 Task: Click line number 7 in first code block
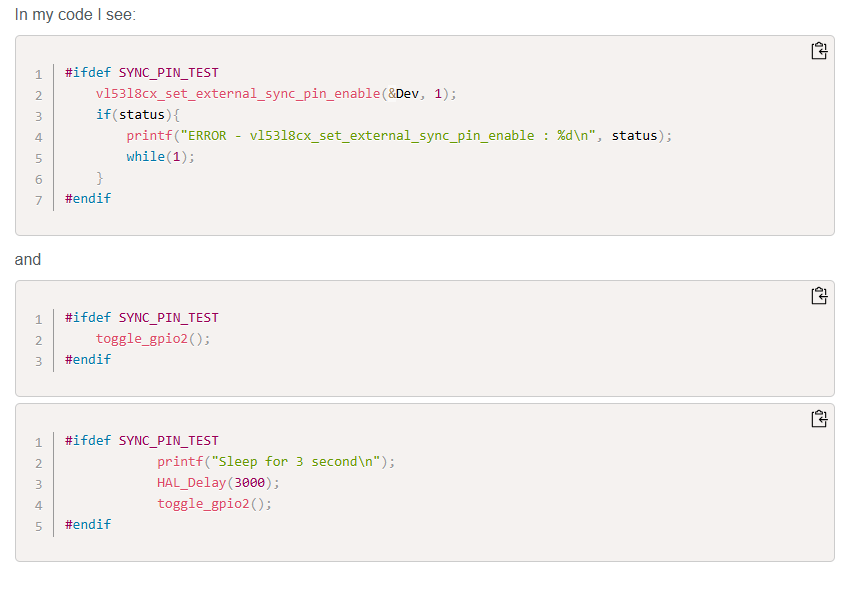click(x=38, y=200)
